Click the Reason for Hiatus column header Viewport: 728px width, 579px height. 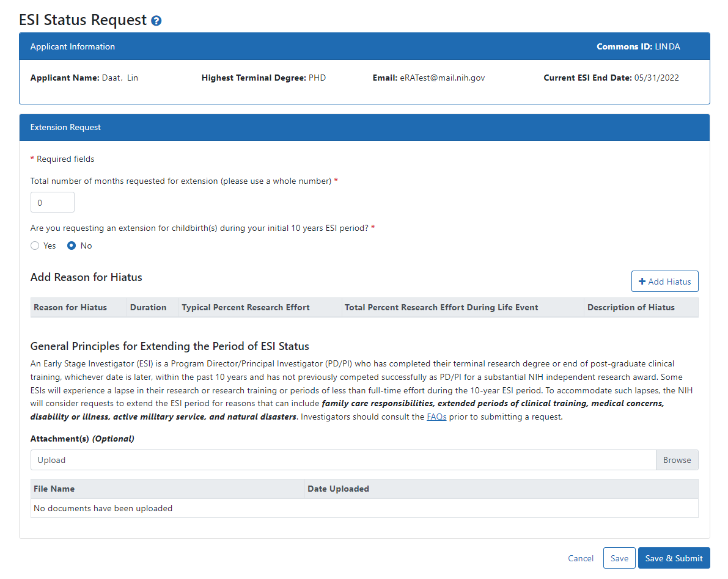click(78, 308)
